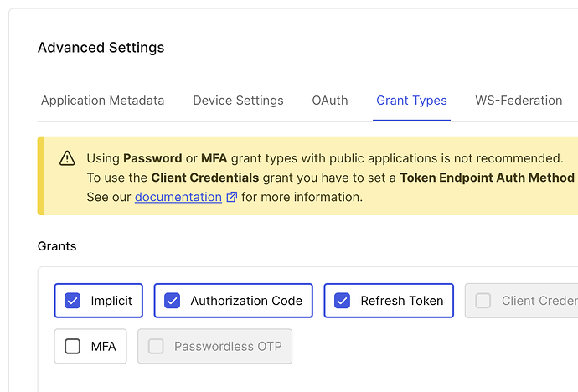Select the Grant Types tab
578x392 pixels.
pos(411,101)
